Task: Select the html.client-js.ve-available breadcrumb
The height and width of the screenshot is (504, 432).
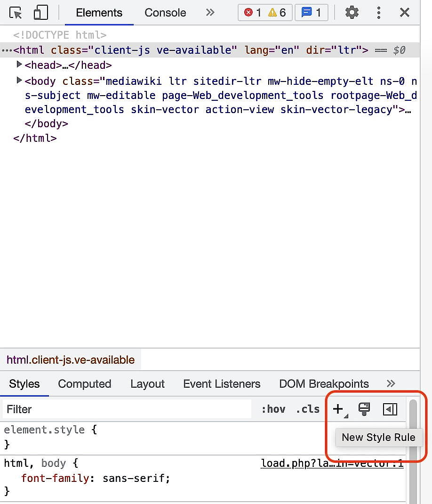Action: [x=71, y=359]
